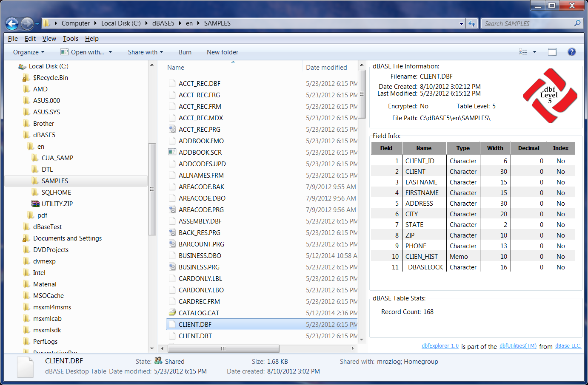
Task: Click the Local Disk (C:) breadcrumb segment
Action: (x=121, y=23)
